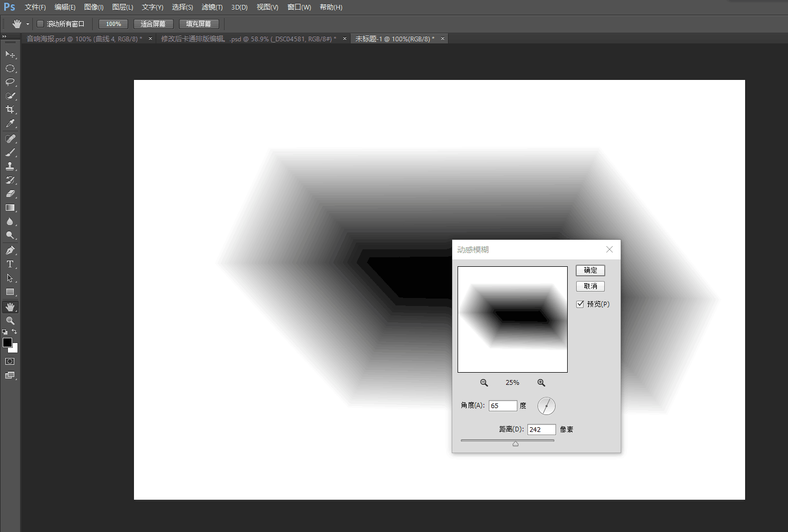The width and height of the screenshot is (788, 532).
Task: Select the Brush tool
Action: (x=10, y=152)
